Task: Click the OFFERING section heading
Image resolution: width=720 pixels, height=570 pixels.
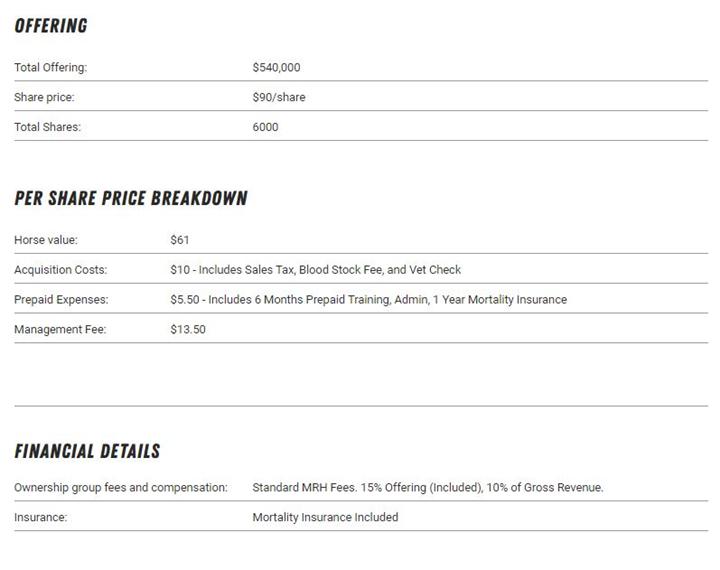Action: click(51, 26)
